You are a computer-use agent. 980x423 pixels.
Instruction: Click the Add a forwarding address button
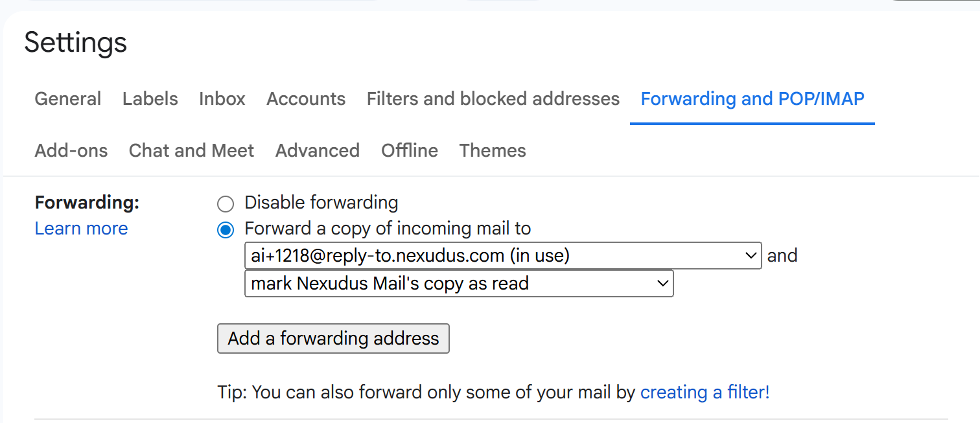[333, 338]
